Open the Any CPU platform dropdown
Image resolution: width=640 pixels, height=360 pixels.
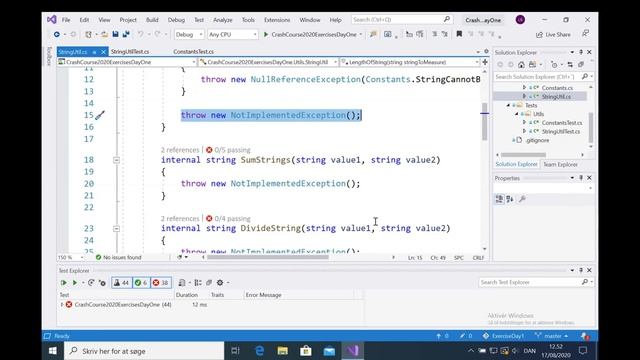click(x=233, y=35)
